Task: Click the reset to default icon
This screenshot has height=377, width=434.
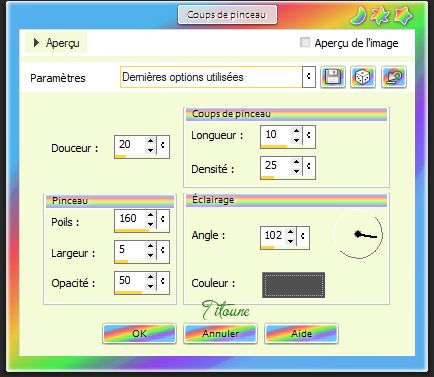Action: [394, 77]
